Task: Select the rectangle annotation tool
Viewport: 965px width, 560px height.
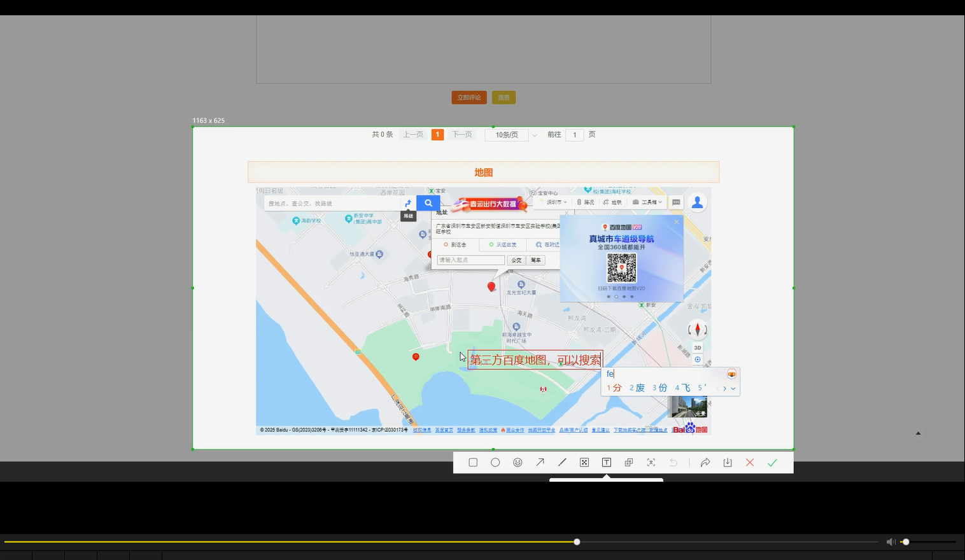Action: click(473, 463)
